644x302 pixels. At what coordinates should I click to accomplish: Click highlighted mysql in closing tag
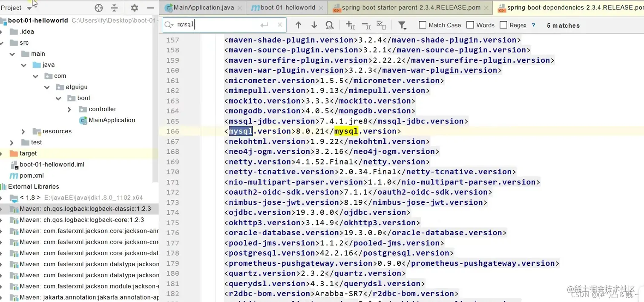pyautogui.click(x=346, y=131)
